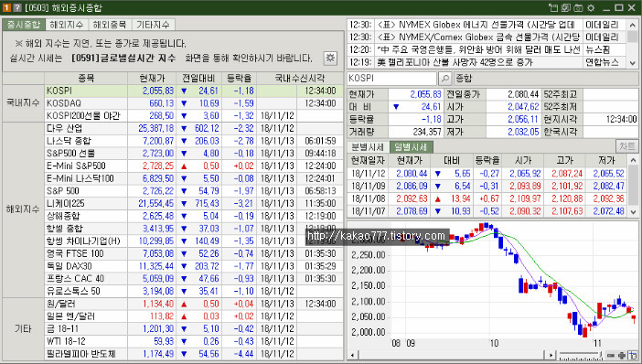The image size is (642, 364).
Task: Click the 등락율 column header in index table
Action: [240, 79]
